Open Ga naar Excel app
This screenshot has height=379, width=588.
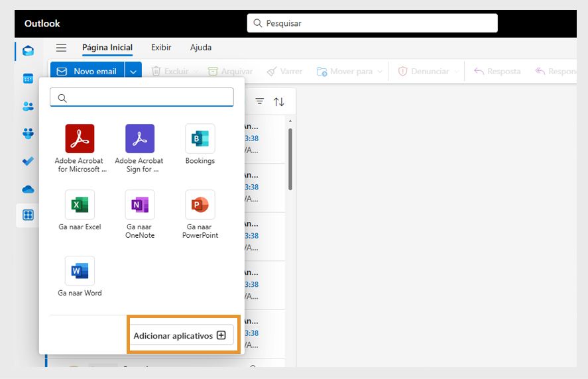[x=80, y=210]
